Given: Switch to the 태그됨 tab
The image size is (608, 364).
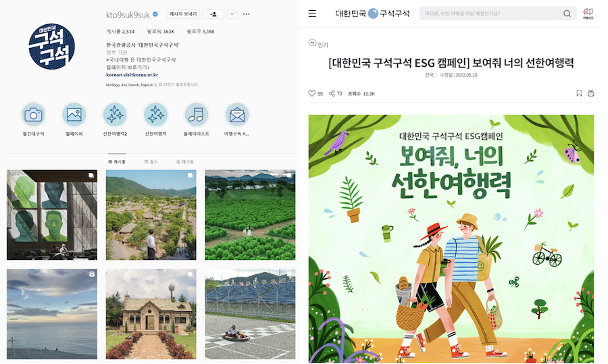Looking at the screenshot, I should [185, 161].
